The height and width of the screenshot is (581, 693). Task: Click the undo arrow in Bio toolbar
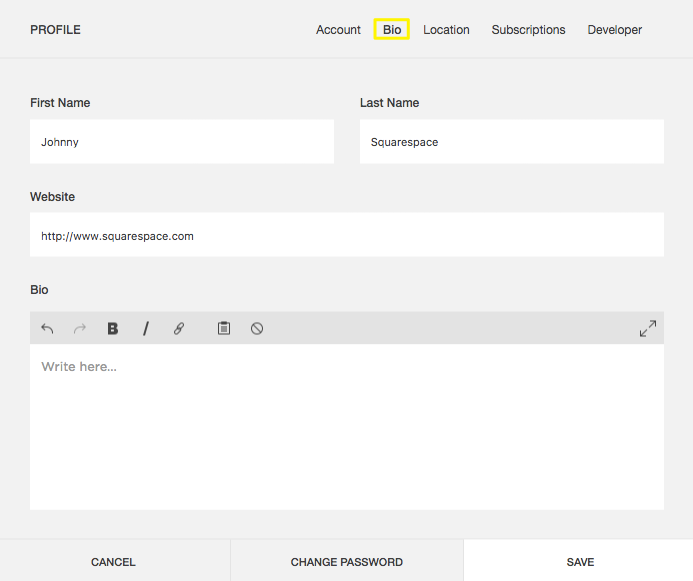coord(47,328)
